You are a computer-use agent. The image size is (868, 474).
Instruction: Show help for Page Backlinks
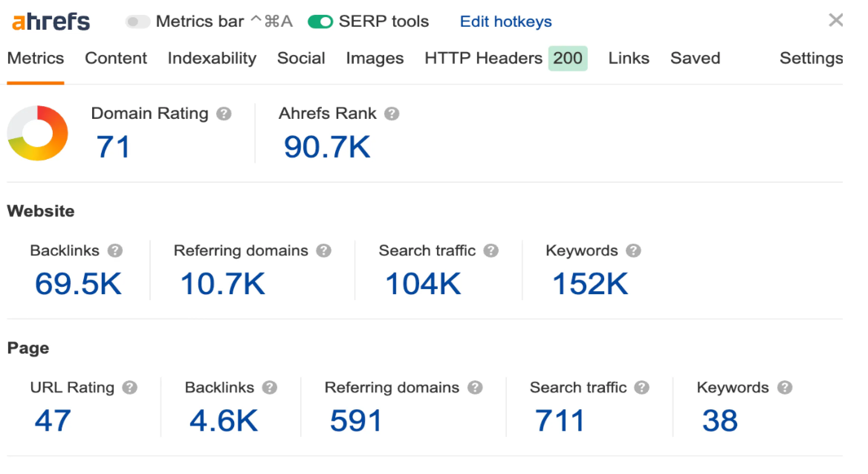pyautogui.click(x=269, y=388)
